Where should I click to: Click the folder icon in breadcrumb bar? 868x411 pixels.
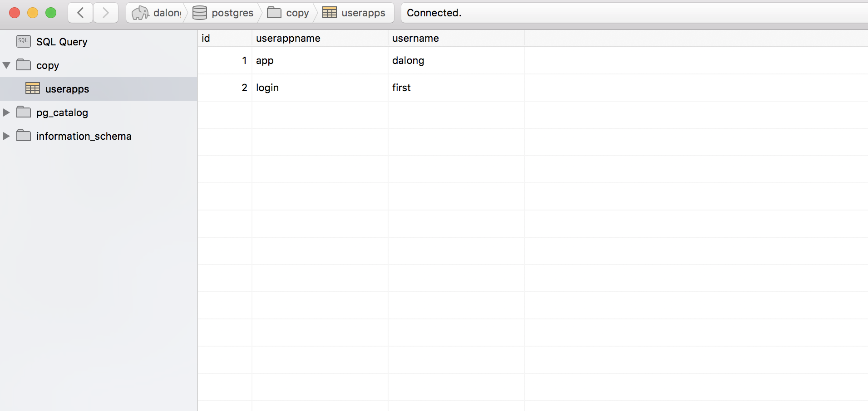tap(274, 12)
